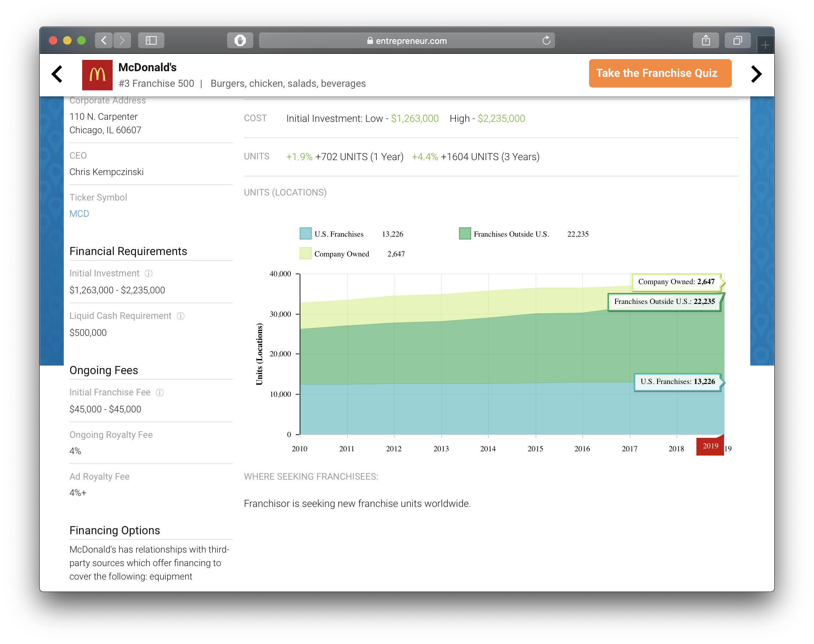Toggle the Company Owned legend swatch

tap(305, 253)
